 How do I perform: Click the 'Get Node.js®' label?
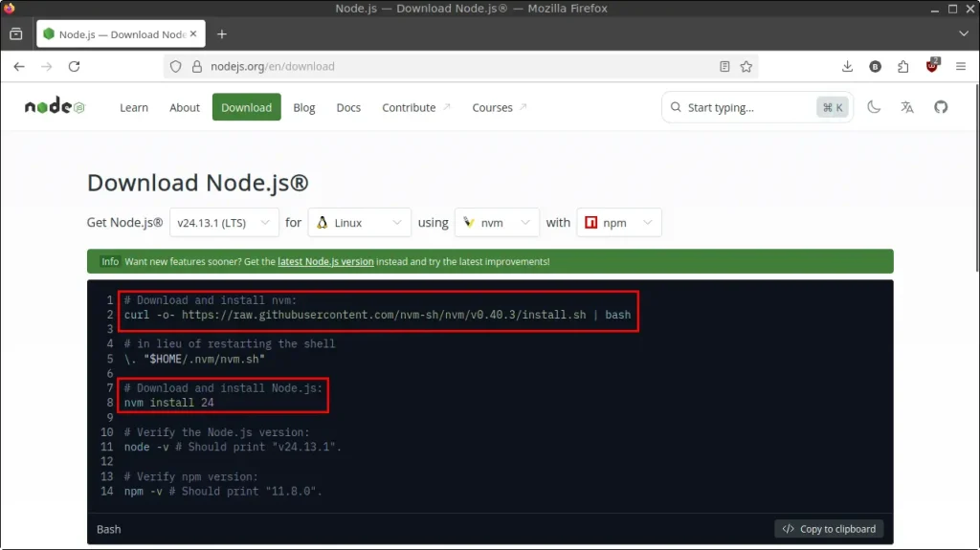point(124,223)
